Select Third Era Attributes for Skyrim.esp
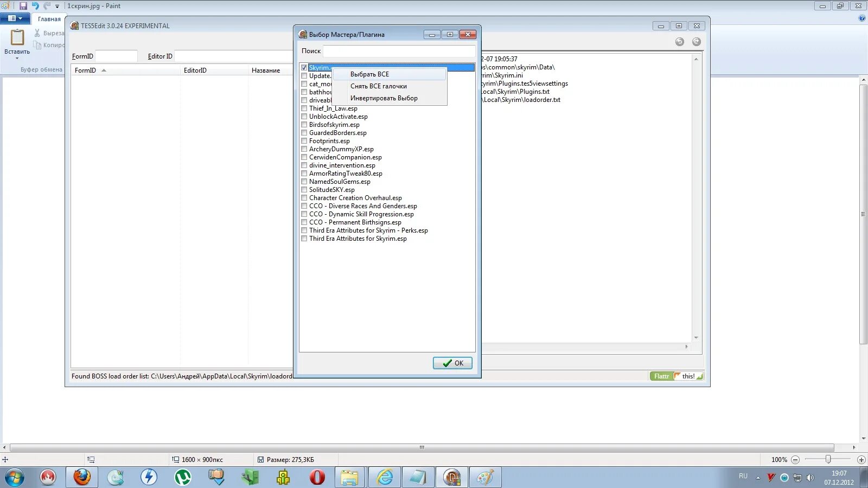 point(358,239)
